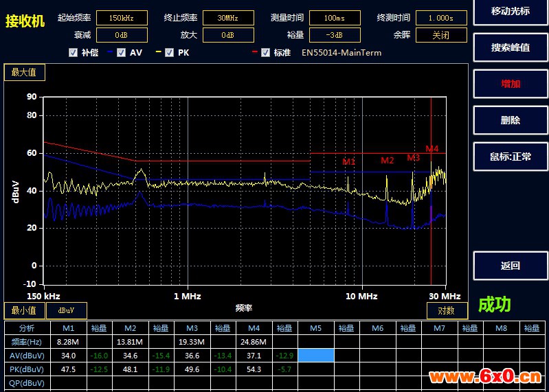Screen dimensions: 549x392
Task: Click the M4 marker on chart
Action: (x=432, y=148)
